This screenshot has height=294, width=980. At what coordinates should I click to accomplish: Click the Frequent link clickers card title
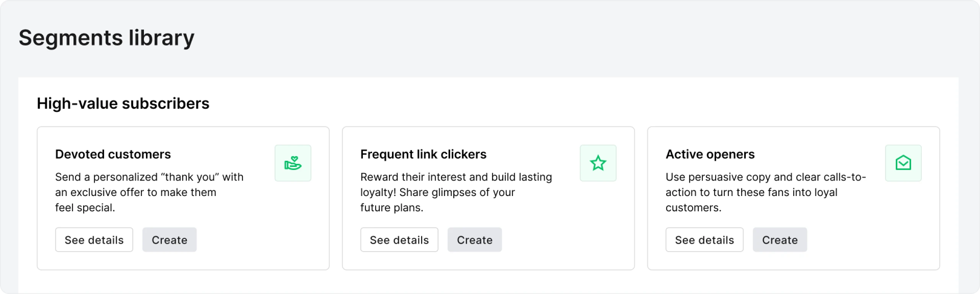pyautogui.click(x=423, y=154)
